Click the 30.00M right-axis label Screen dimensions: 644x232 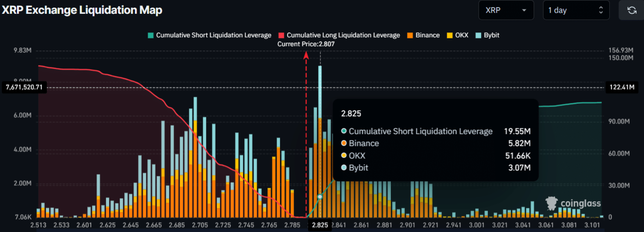(x=619, y=185)
